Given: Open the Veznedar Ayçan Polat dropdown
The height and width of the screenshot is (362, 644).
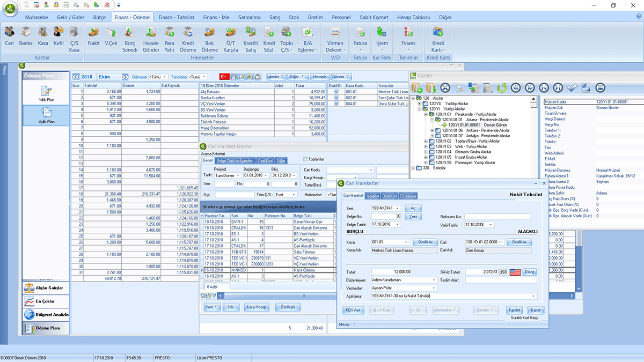Looking at the screenshot, I should click(x=434, y=288).
